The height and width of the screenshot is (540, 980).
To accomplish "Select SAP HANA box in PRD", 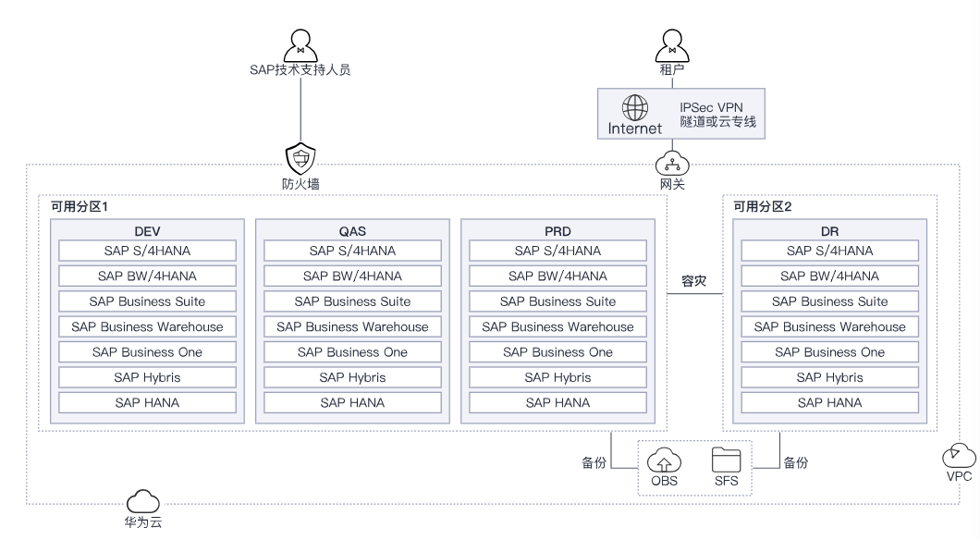I will click(557, 402).
